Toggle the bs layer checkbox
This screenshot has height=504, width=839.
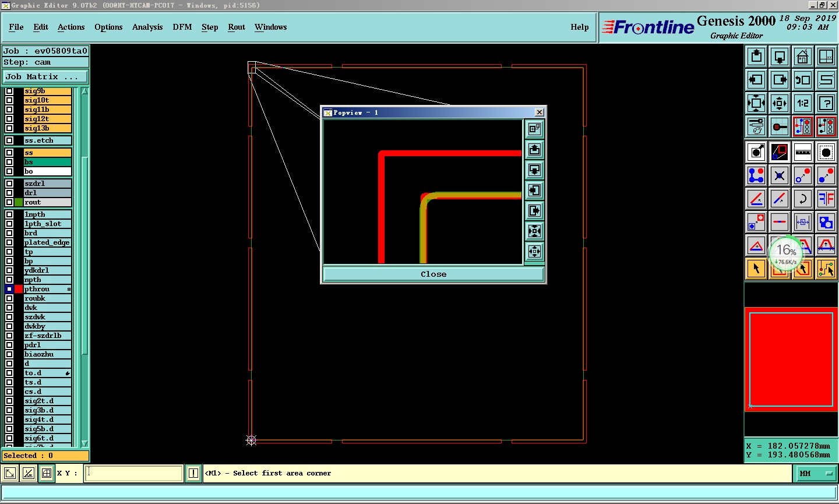pyautogui.click(x=9, y=162)
